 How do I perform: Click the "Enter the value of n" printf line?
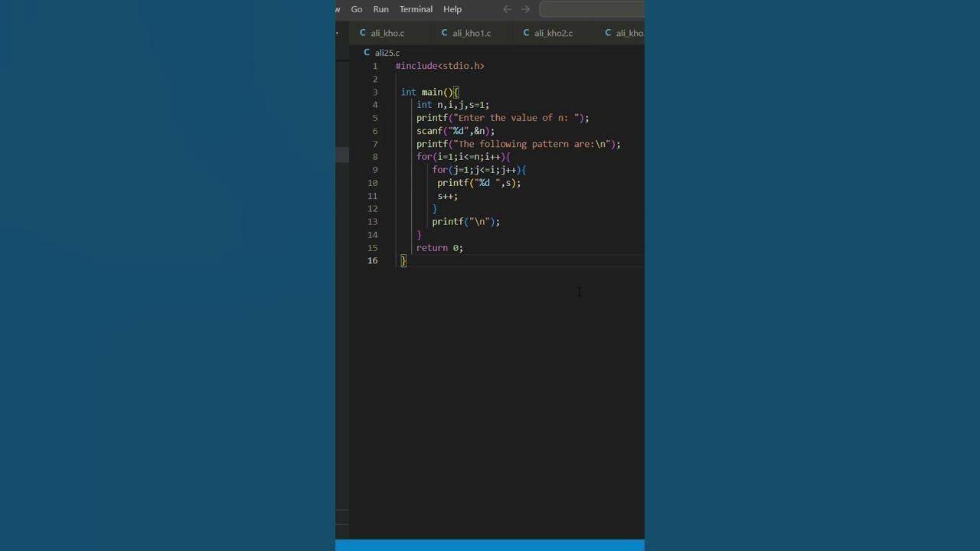click(x=503, y=118)
